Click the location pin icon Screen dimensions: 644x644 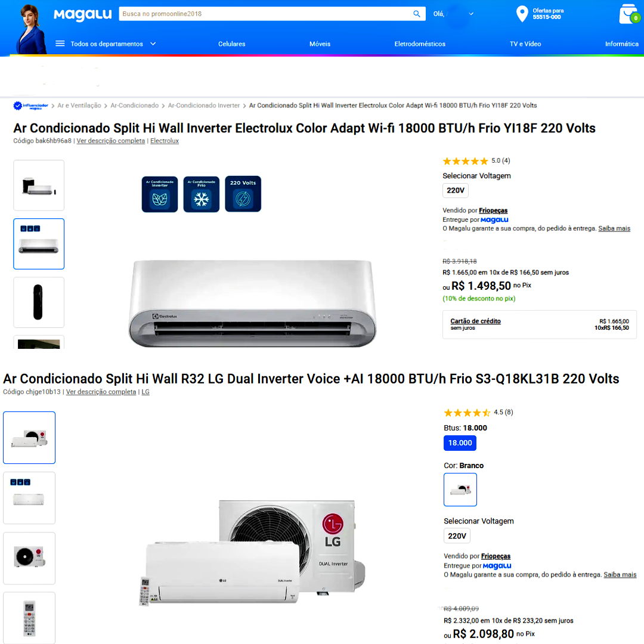(x=522, y=14)
